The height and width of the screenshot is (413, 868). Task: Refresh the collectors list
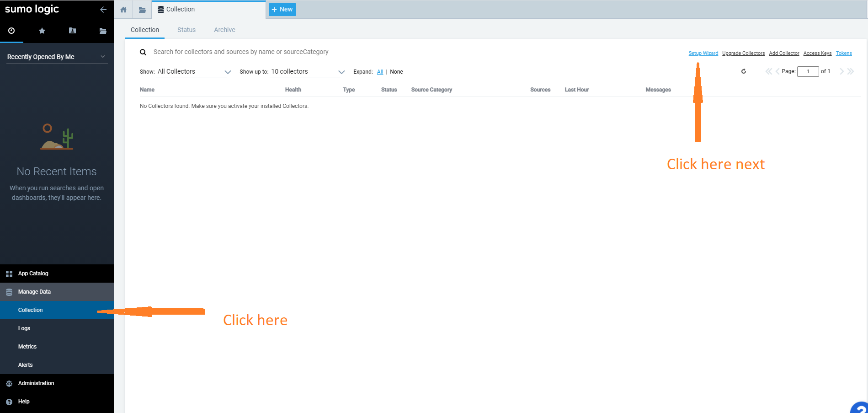744,71
